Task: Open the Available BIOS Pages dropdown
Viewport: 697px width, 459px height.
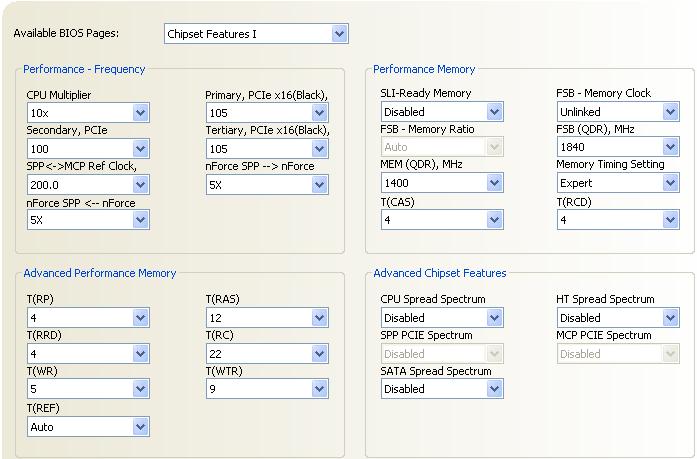Action: click(x=256, y=34)
